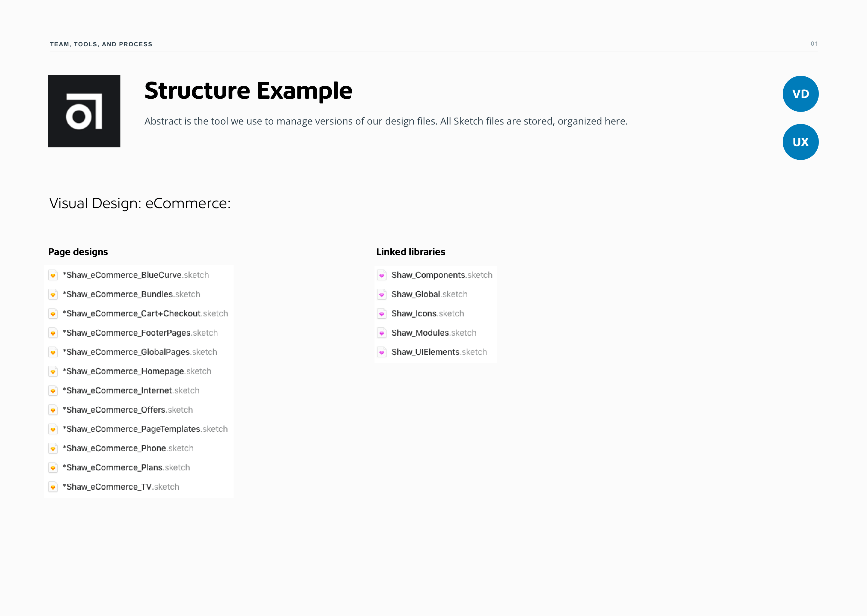The image size is (867, 616).
Task: Click the pink Sketch icon beside Shaw_UIElements file
Action: [x=381, y=352]
